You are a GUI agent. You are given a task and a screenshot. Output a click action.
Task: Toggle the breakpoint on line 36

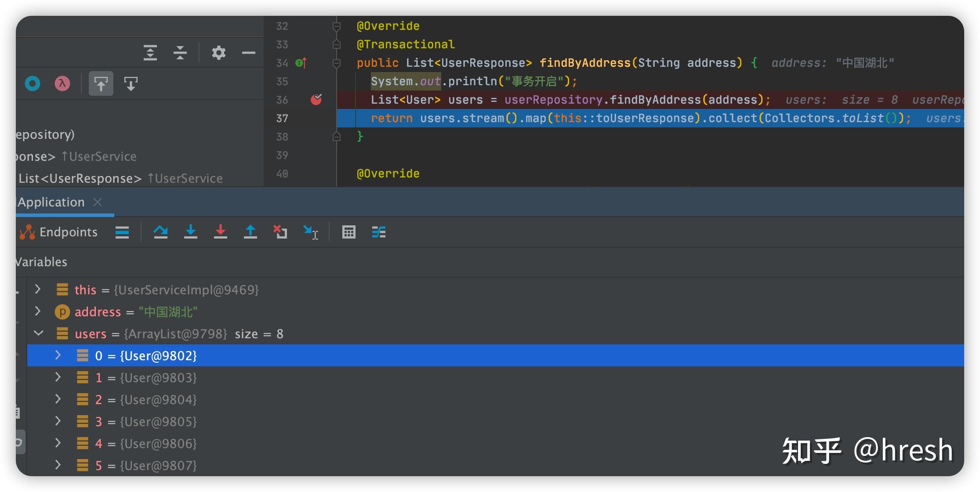point(316,100)
